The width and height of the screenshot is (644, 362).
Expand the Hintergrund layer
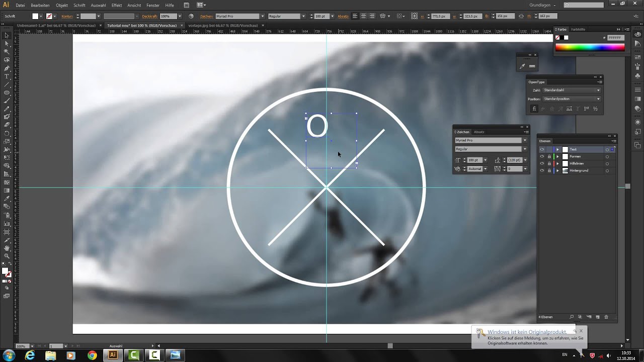click(x=557, y=170)
